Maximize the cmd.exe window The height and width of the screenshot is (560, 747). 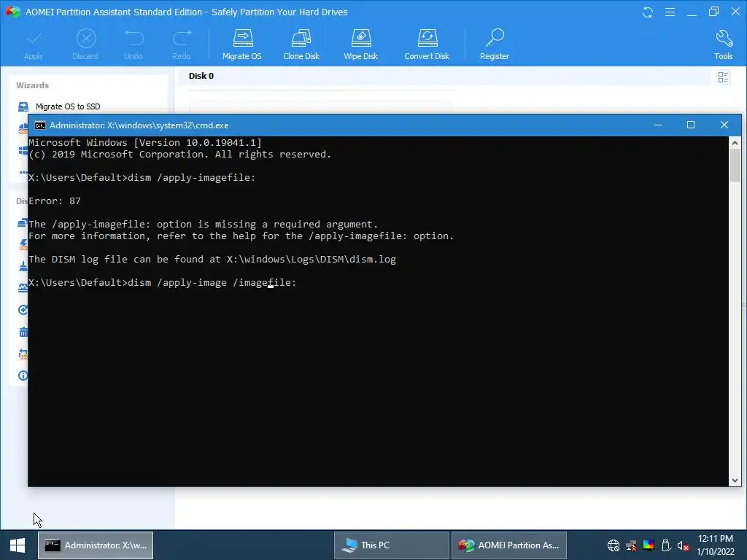point(691,125)
